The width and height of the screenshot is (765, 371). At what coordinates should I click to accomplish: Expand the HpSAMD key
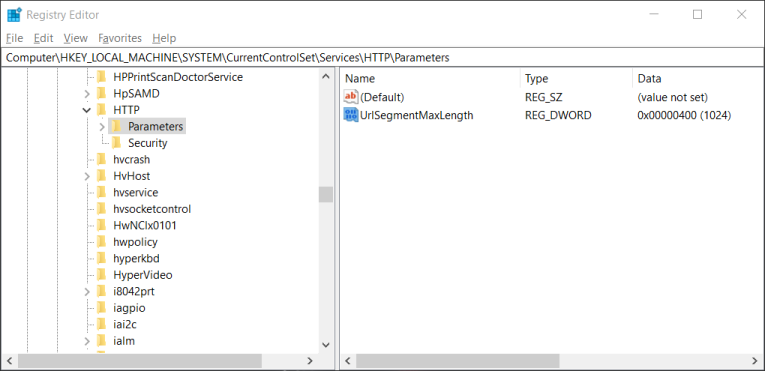(x=87, y=93)
